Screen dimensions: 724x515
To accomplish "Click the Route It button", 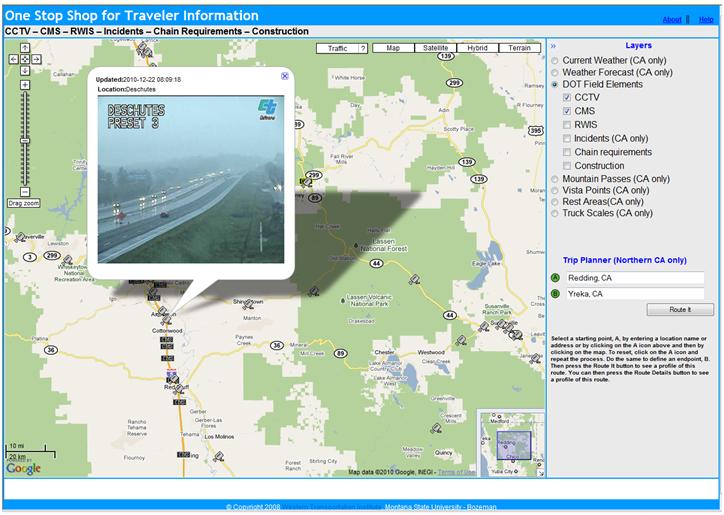I will coord(680,309).
